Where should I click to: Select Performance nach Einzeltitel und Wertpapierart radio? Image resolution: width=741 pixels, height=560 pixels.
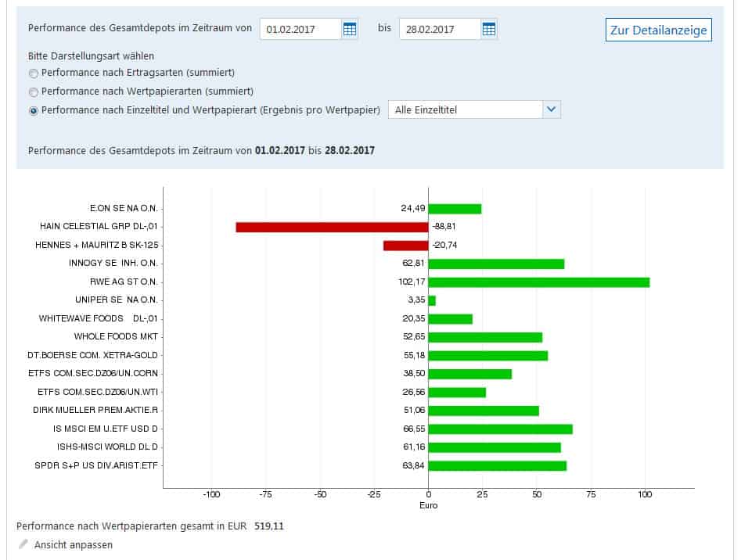coord(33,111)
